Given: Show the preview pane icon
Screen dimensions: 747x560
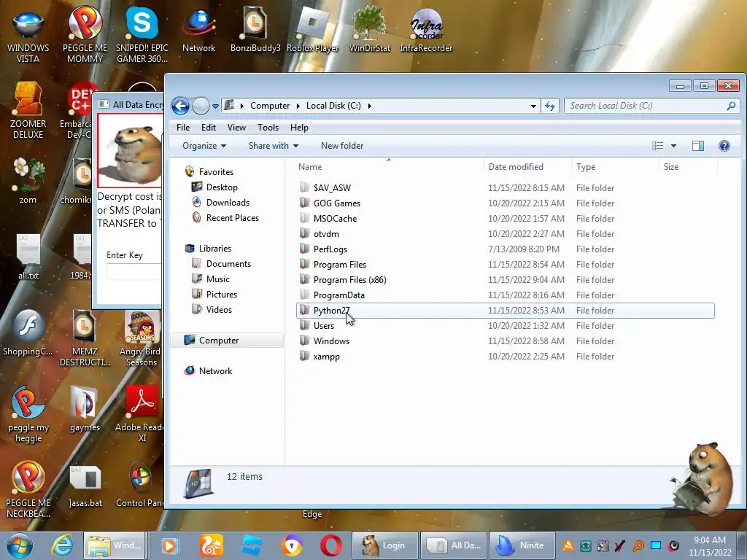Looking at the screenshot, I should (x=698, y=146).
